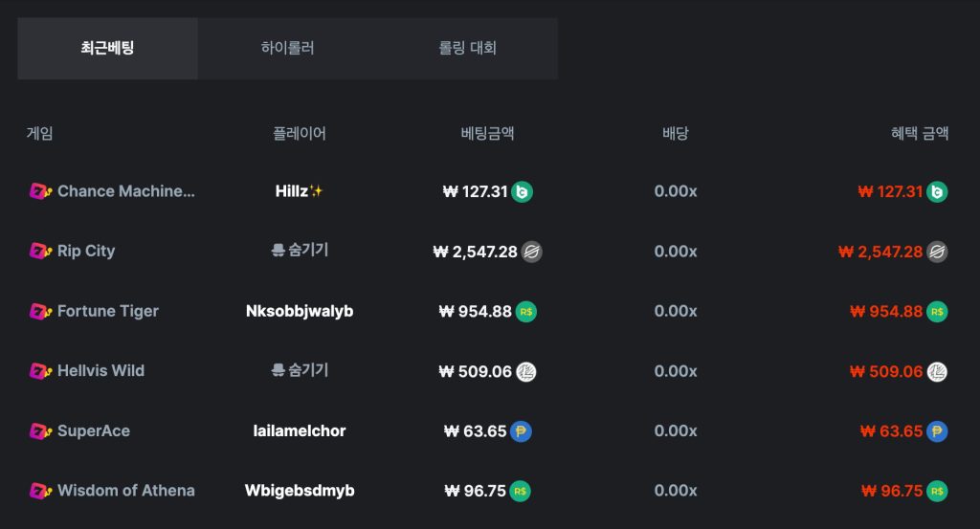The image size is (980, 529).
Task: Open the Hellvis Wild game link
Action: 100,371
